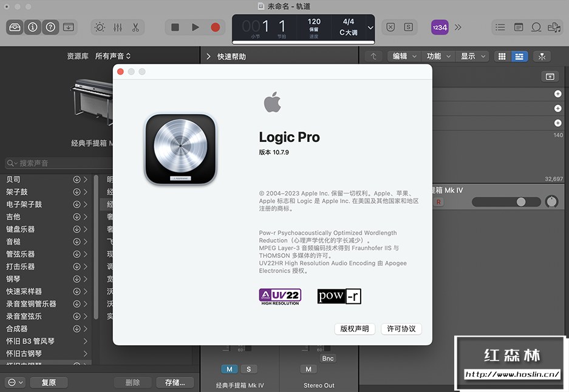Download the 管弦乐器 sound pack

(x=77, y=254)
